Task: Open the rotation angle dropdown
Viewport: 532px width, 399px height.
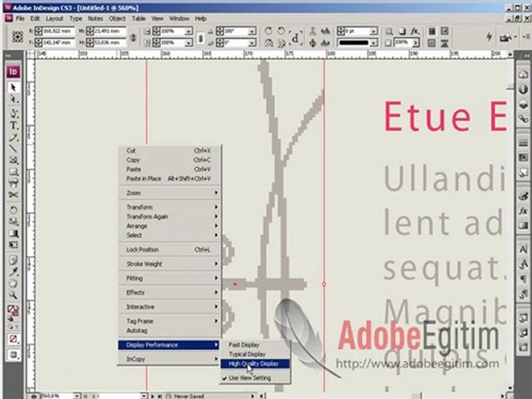Action: pos(252,31)
